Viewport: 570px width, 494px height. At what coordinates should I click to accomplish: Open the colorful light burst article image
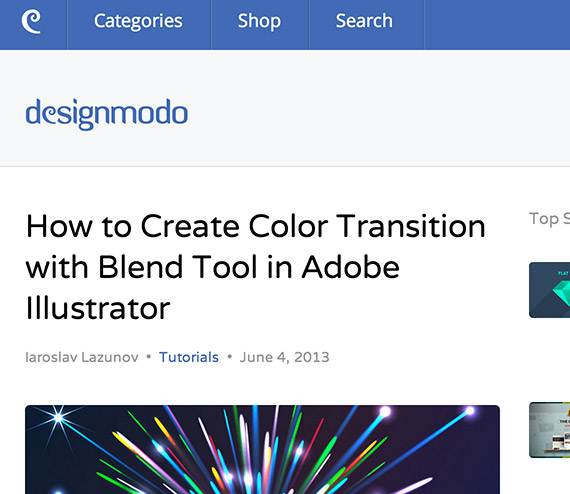click(x=262, y=450)
